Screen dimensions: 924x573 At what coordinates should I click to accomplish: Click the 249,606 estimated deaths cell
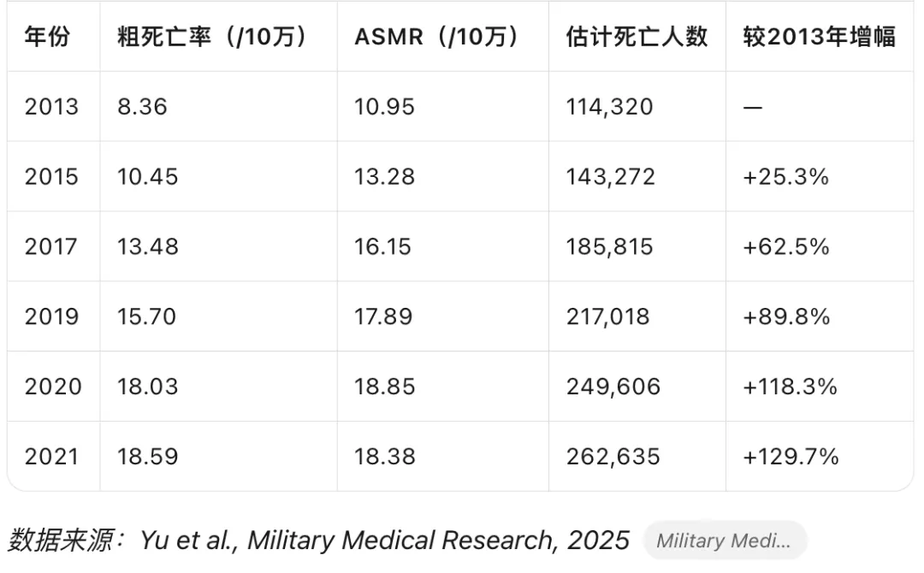(x=613, y=387)
